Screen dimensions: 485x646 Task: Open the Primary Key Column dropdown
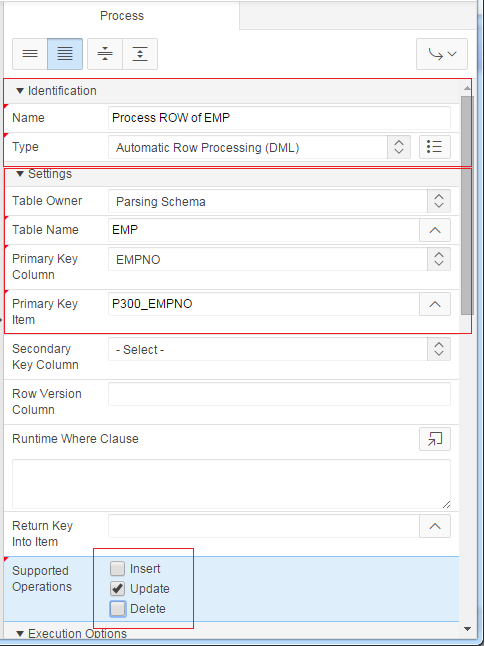279,259
